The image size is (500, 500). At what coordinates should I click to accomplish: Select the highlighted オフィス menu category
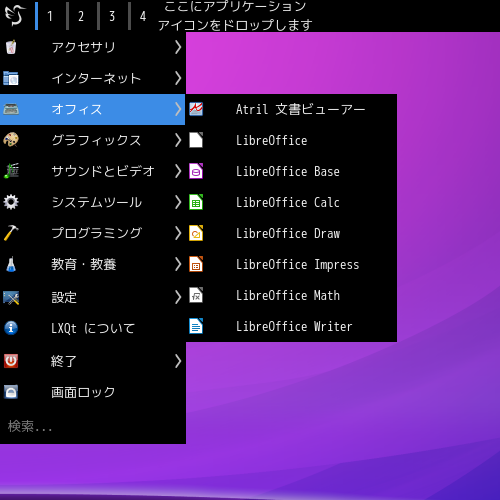pos(92,109)
